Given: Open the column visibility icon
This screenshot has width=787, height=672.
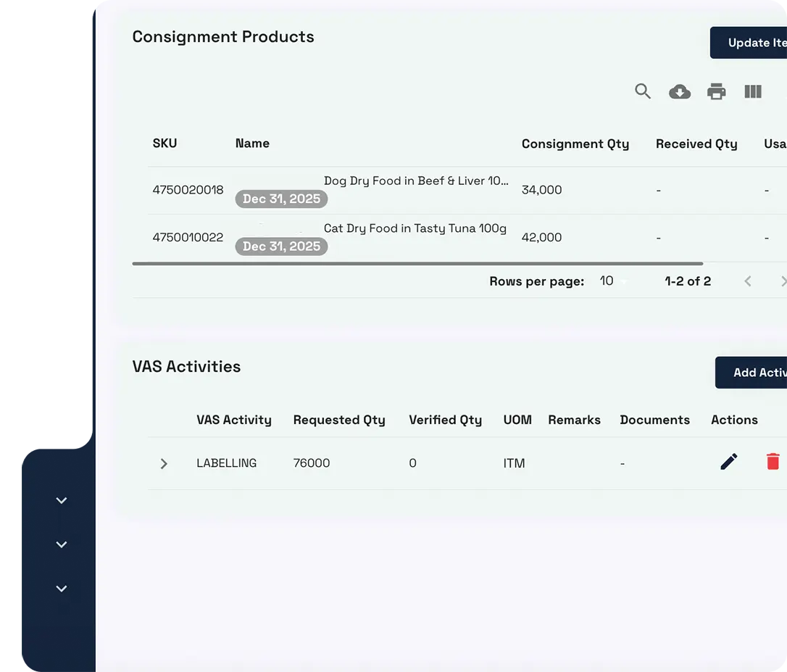Looking at the screenshot, I should 753,91.
